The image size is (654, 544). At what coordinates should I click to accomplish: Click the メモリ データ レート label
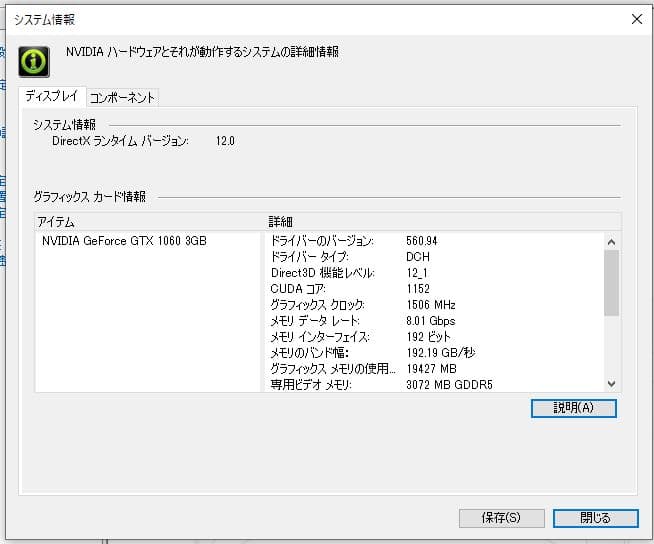click(x=315, y=321)
